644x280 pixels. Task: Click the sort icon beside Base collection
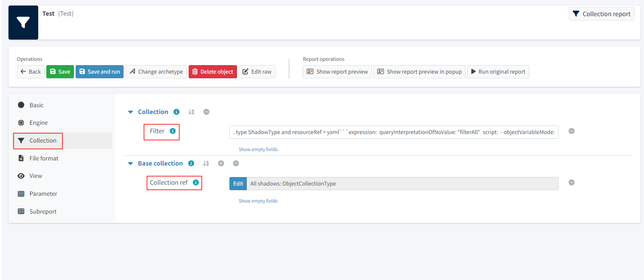click(x=206, y=163)
